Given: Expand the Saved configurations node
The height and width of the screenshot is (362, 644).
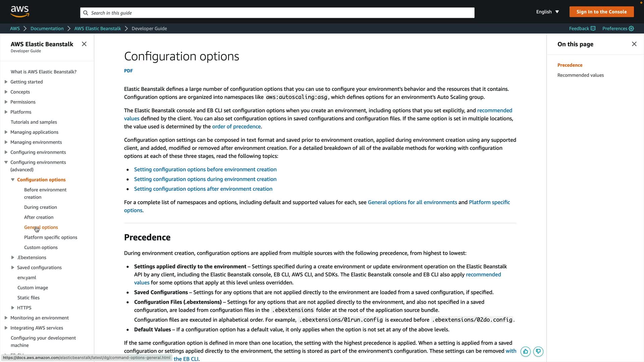Looking at the screenshot, I should click(x=13, y=267).
